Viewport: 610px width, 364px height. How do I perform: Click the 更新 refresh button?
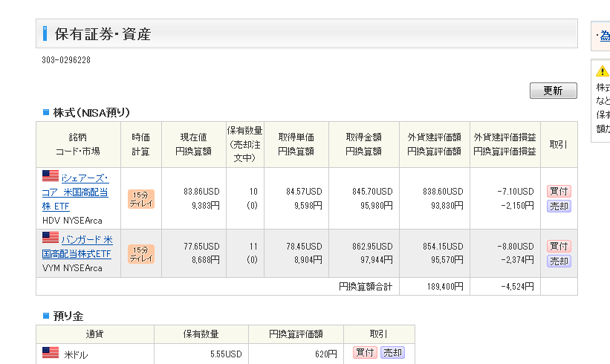tap(554, 91)
